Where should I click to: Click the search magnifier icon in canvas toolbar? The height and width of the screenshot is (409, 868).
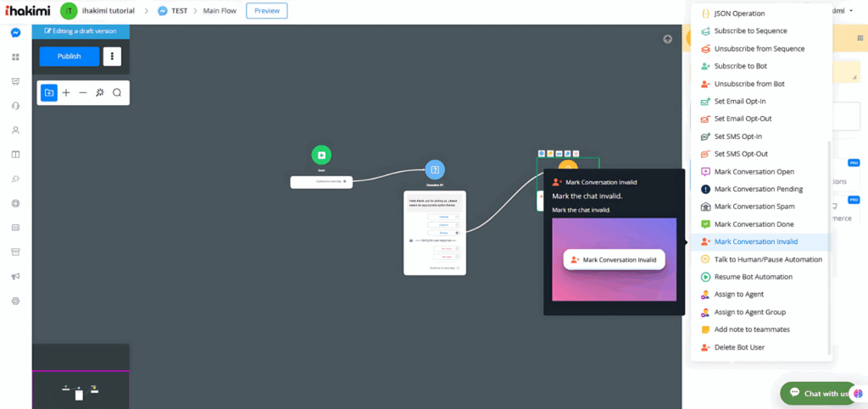tap(117, 92)
